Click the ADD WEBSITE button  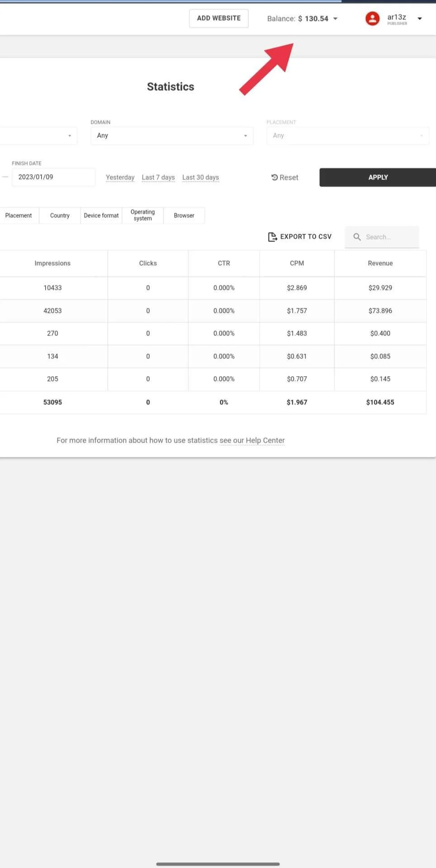[219, 19]
